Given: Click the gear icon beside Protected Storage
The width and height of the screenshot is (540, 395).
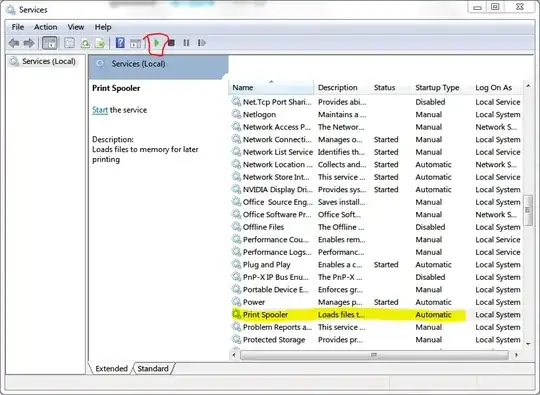Looking at the screenshot, I should [x=236, y=339].
